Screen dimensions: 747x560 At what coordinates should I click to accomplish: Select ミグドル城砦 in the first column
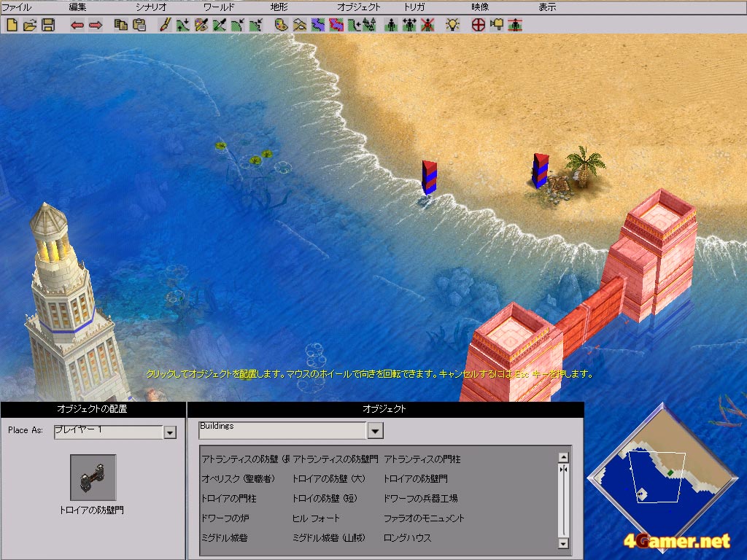tap(225, 538)
